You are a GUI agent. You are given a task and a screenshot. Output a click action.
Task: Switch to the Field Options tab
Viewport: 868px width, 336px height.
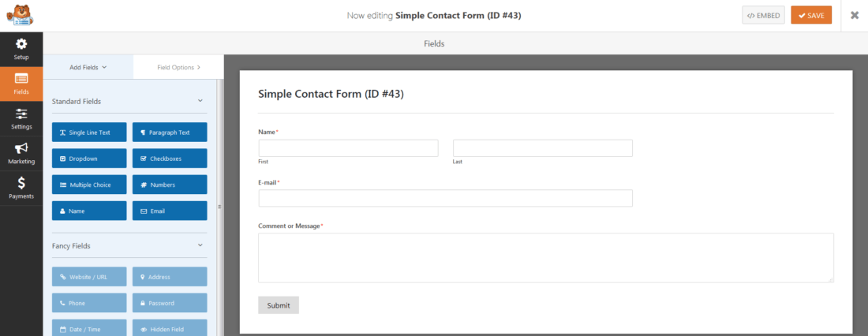click(x=178, y=67)
